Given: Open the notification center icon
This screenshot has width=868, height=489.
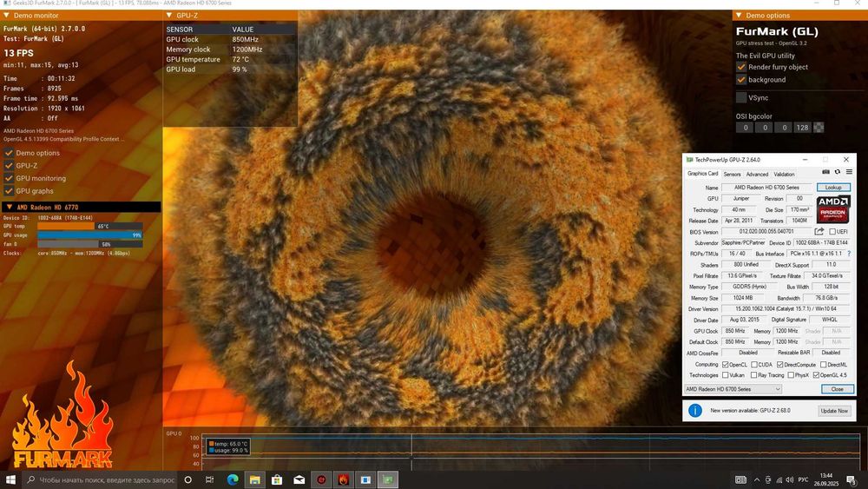Looking at the screenshot, I should 852,479.
